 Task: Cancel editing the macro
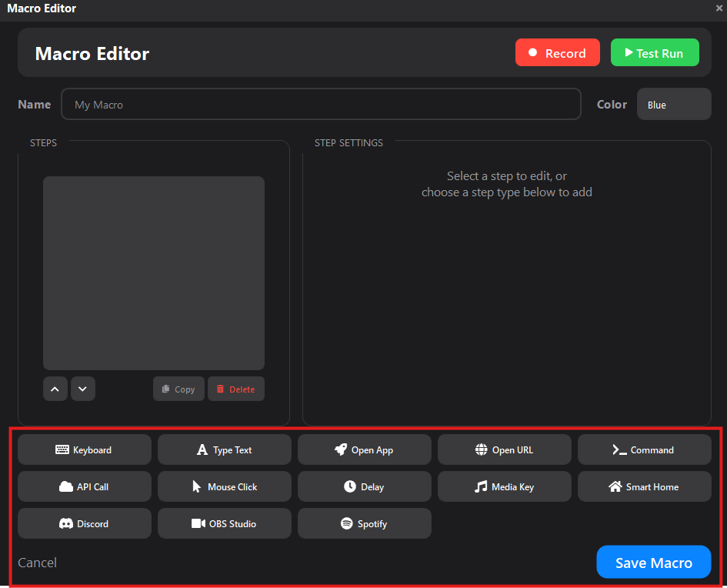click(37, 562)
